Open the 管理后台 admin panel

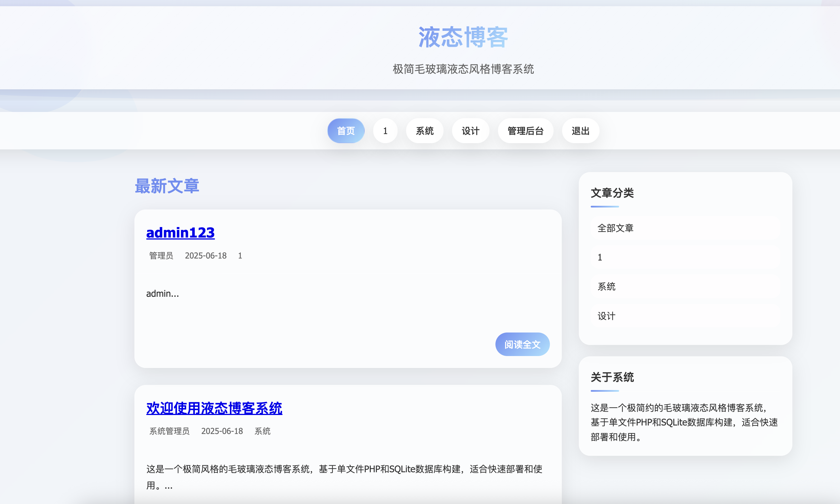tap(525, 131)
